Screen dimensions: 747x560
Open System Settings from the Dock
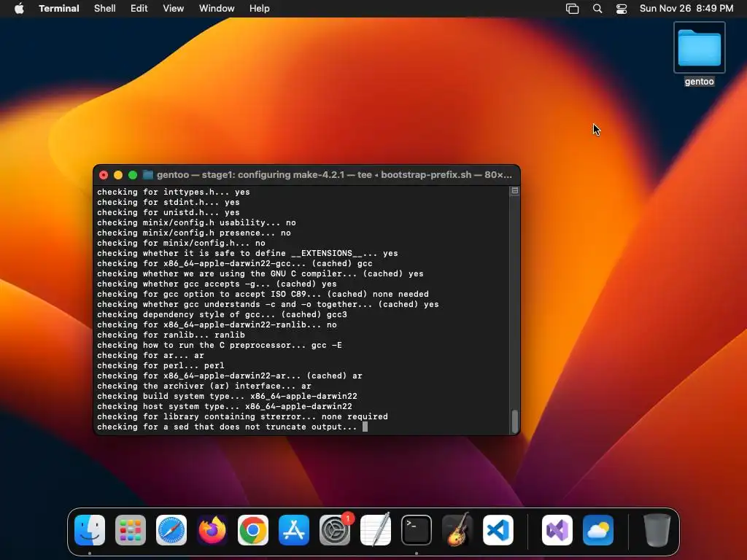click(x=335, y=530)
